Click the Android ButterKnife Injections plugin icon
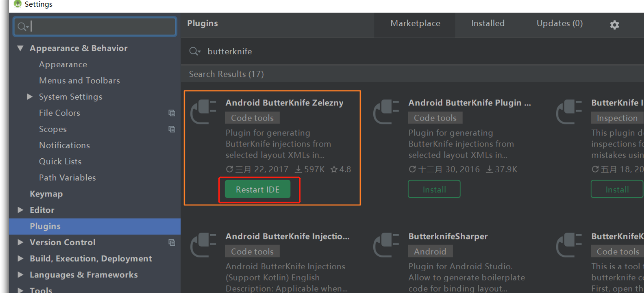644x293 pixels. (203, 245)
